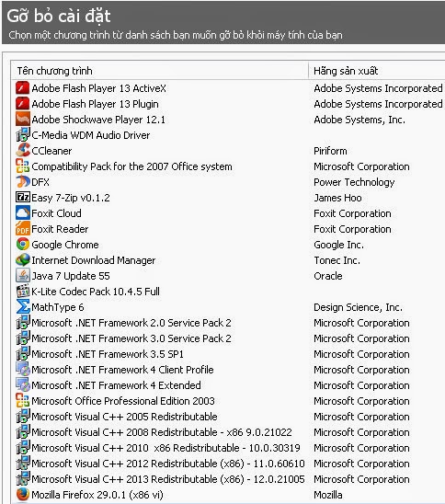Select the 'Adobe Flash Player 13 ActiveX' entry

[98, 88]
